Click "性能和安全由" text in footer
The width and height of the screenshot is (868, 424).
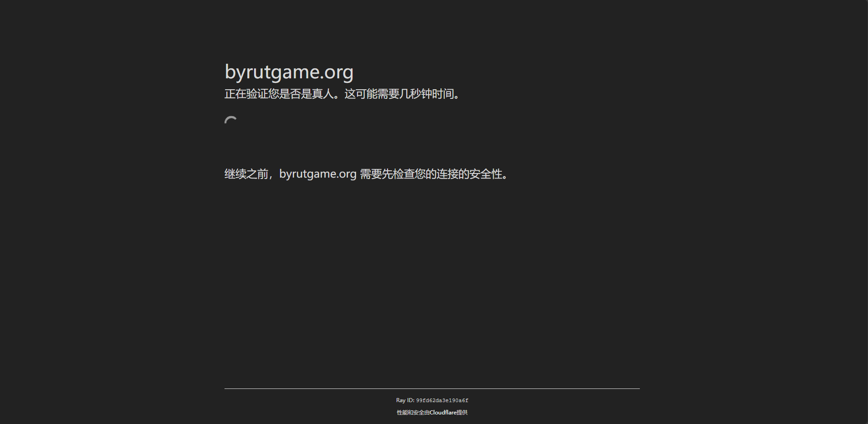point(413,413)
